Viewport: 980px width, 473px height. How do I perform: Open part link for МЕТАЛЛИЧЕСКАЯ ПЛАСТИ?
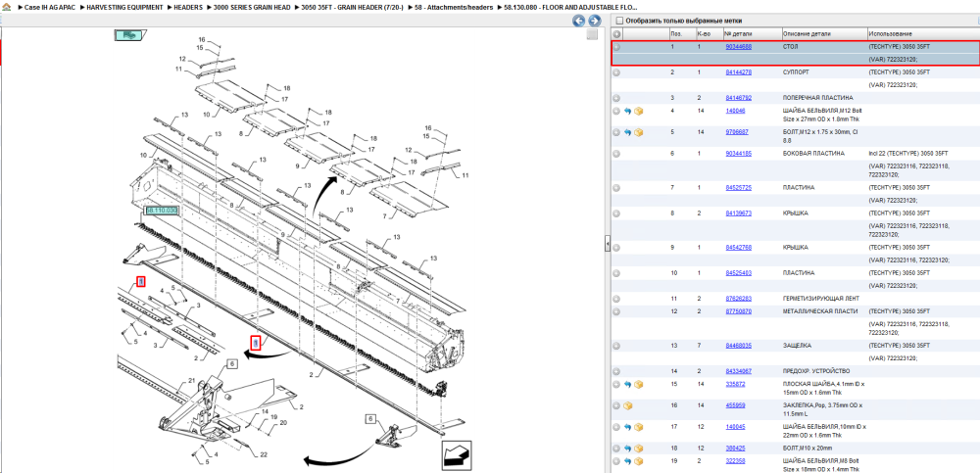coord(738,311)
